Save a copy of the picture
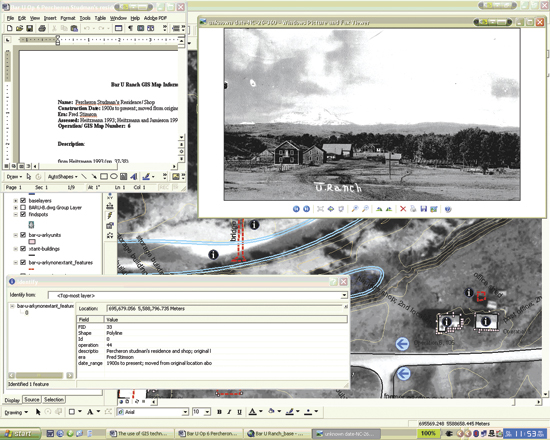 coord(423,209)
